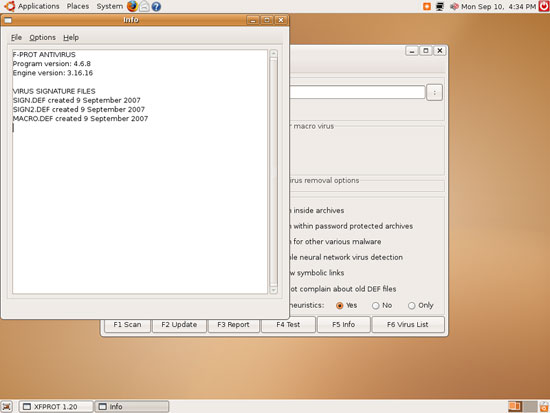Select the second workspace in switcher

530,407
